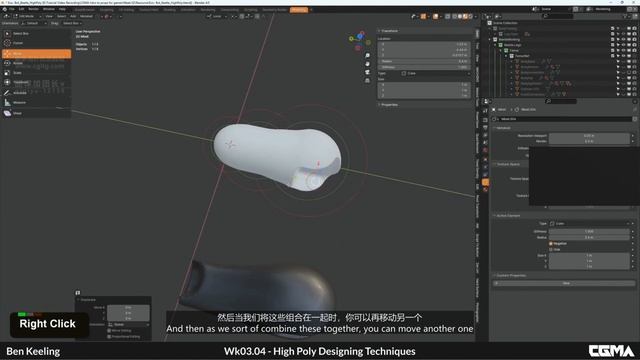This screenshot has width=640, height=360.
Task: Open the viewport Select menu
Action: (x=62, y=16)
